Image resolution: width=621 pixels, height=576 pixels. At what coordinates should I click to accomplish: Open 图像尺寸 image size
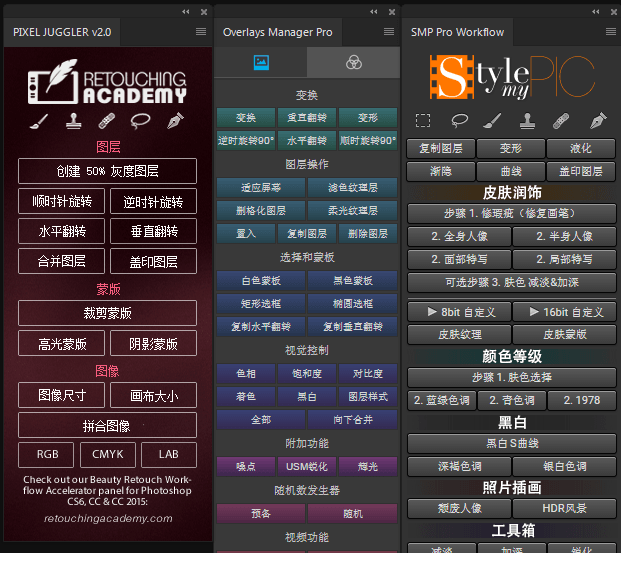coord(61,395)
